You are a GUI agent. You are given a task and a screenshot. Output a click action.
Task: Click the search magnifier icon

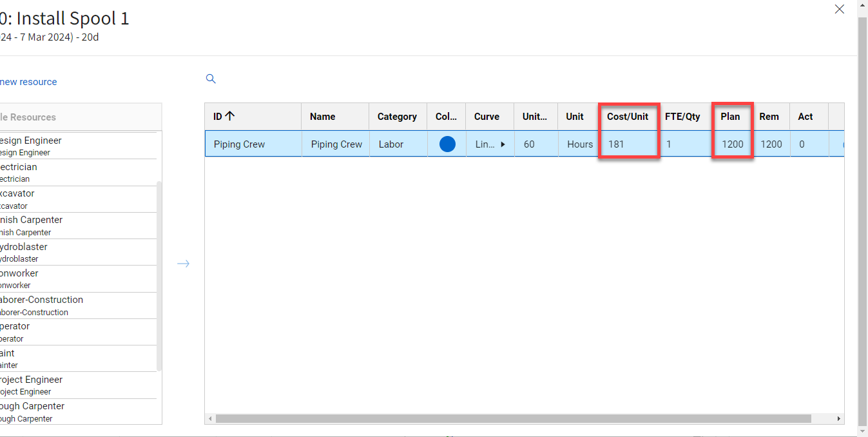coord(211,79)
